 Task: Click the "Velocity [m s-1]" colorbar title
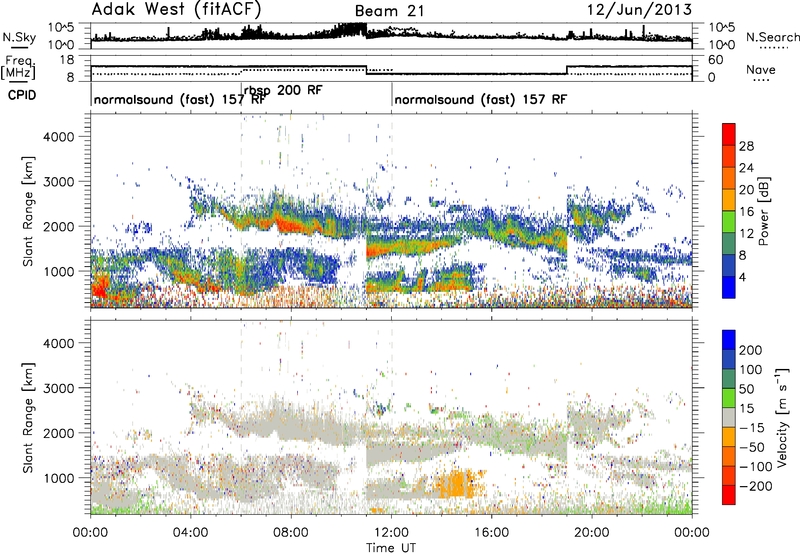[782, 417]
